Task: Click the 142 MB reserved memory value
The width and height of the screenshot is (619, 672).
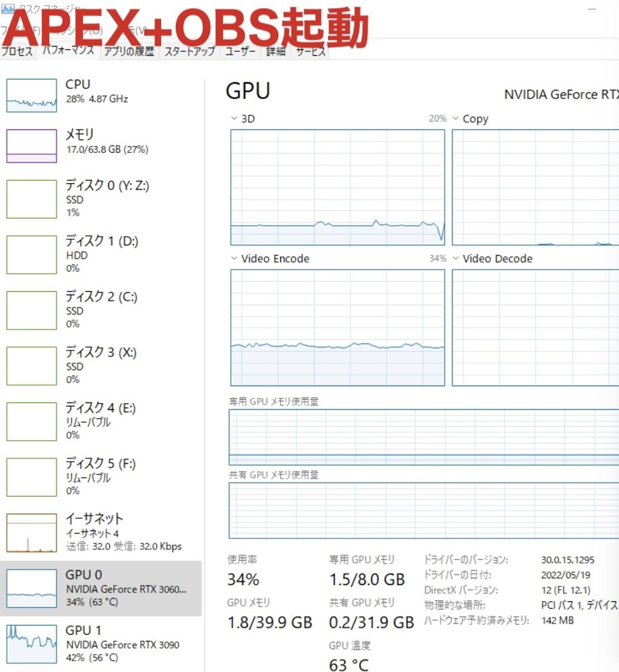Action: (x=557, y=620)
